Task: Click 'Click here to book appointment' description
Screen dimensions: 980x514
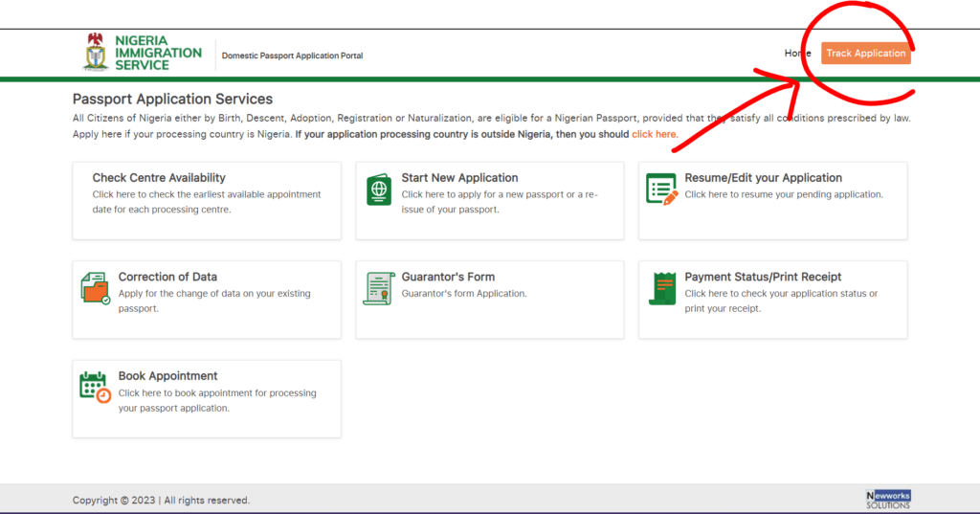Action: click(x=217, y=400)
